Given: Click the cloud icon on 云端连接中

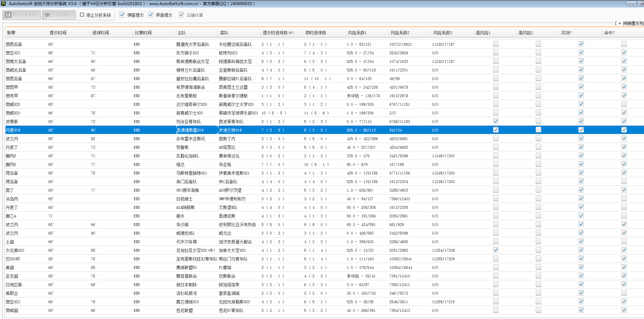Looking at the screenshot, I should (47, 15).
